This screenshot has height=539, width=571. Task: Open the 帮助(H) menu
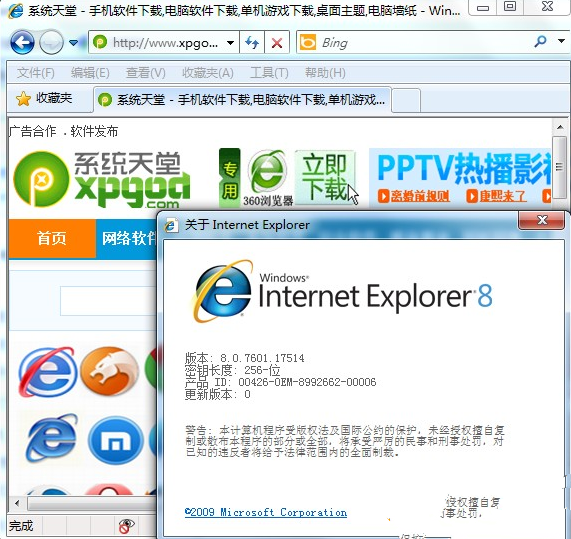pyautogui.click(x=325, y=73)
